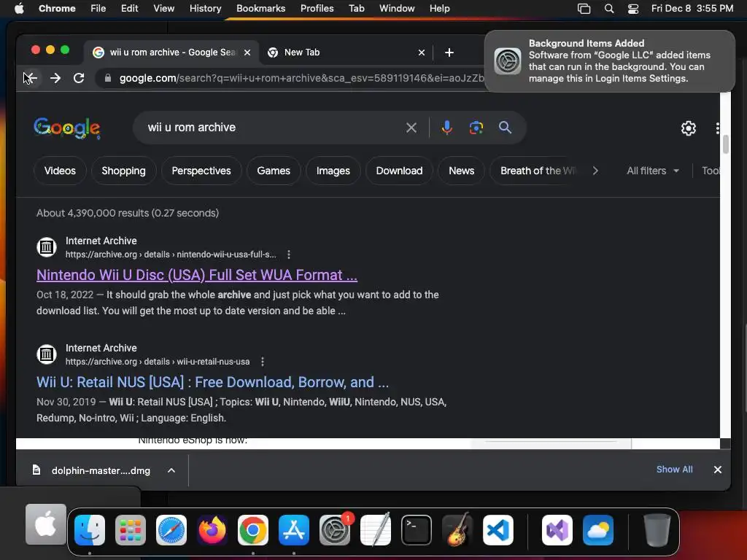Close the downloads bar
The height and width of the screenshot is (560, 747).
[718, 470]
